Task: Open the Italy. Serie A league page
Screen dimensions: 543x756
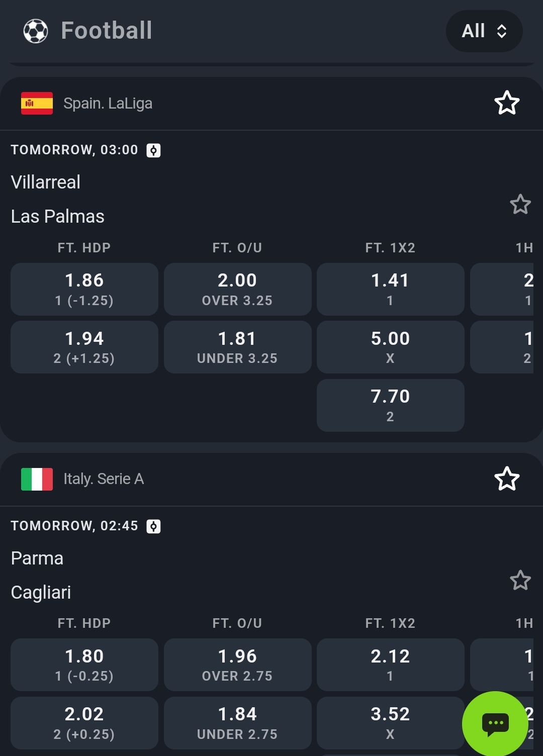Action: pos(104,479)
